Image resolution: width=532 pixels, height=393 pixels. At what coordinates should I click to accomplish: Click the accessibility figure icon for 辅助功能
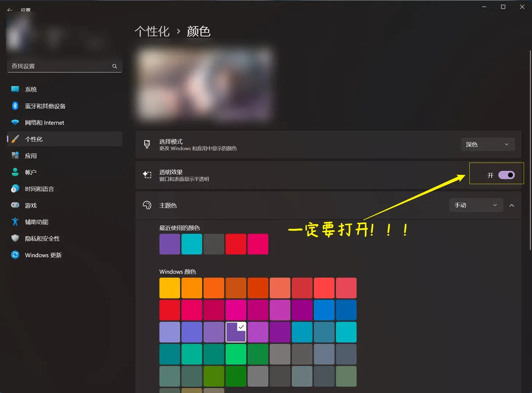coord(15,222)
